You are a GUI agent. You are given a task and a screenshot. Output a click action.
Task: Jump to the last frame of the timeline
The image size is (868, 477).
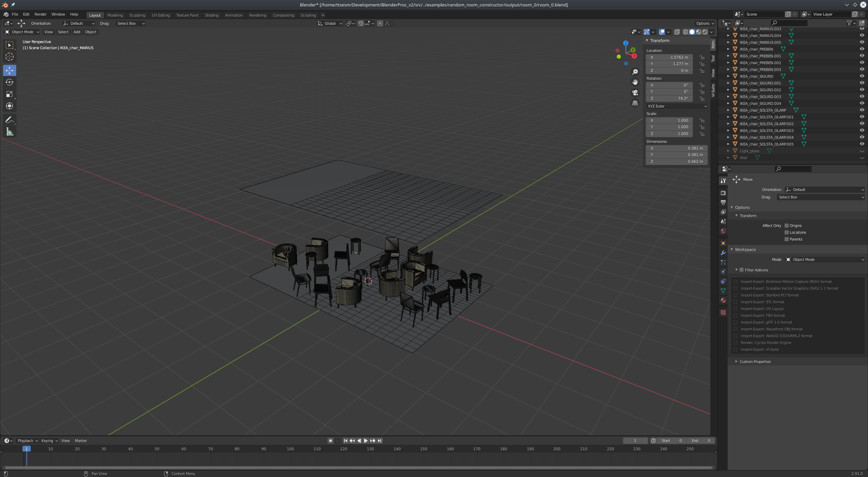click(x=379, y=440)
